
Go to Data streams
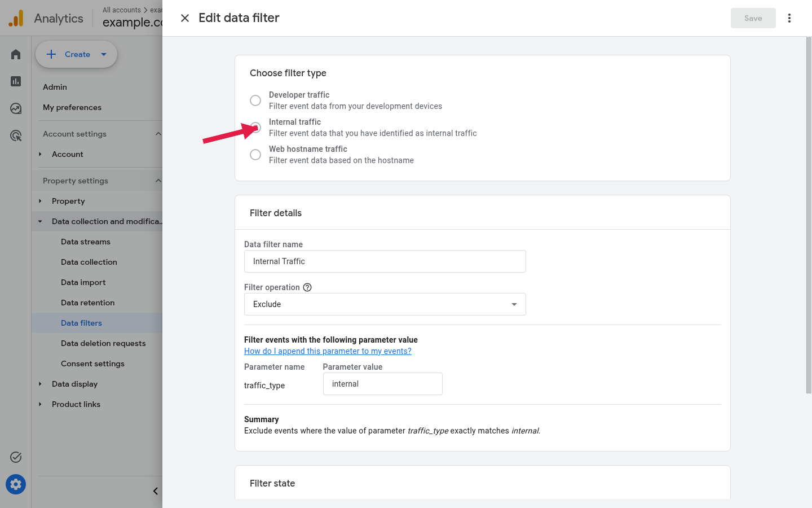pyautogui.click(x=86, y=242)
